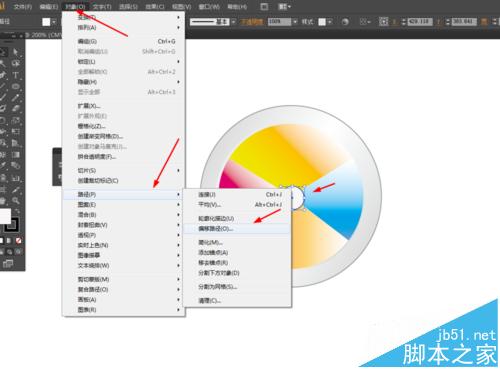Set color to None in toolbox
500x369 pixels.
tap(19, 240)
